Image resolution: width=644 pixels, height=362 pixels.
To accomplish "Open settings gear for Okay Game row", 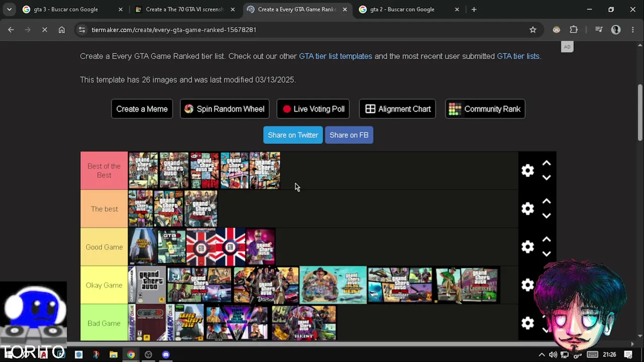I will [x=527, y=285].
